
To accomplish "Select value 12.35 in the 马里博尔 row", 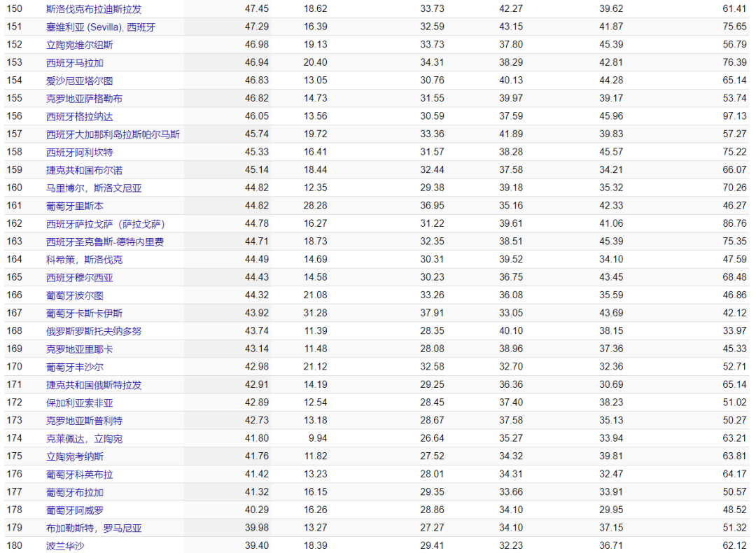I will 315,188.
